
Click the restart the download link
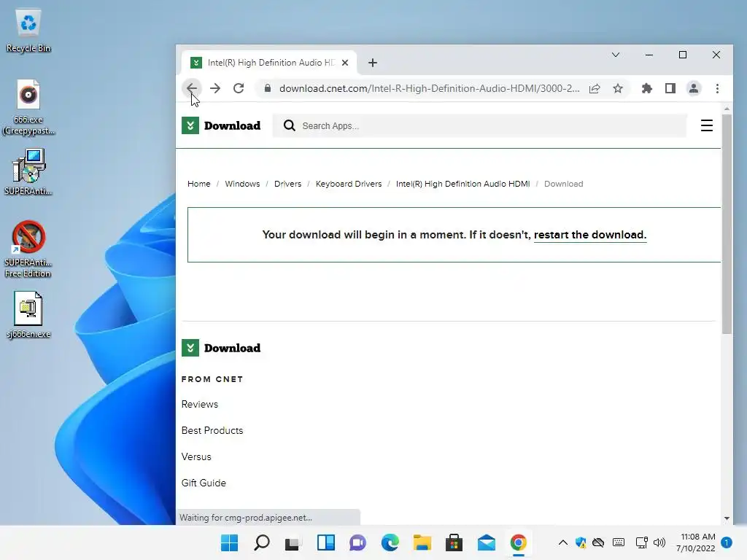tap(589, 235)
